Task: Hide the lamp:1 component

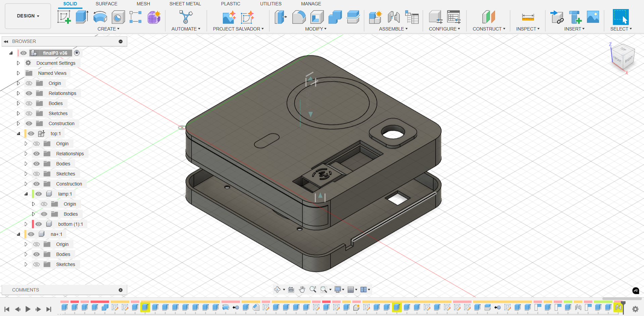Action: pos(39,194)
